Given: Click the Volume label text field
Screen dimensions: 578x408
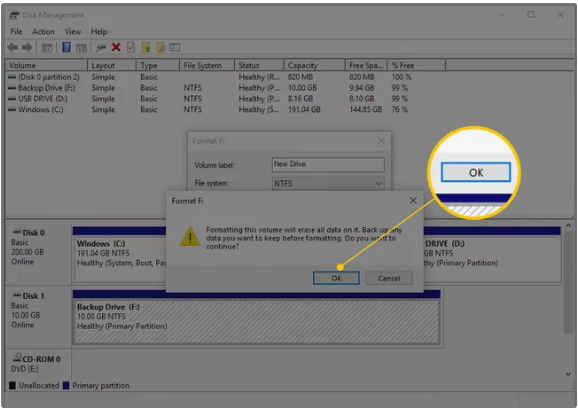Looking at the screenshot, I should point(328,164).
